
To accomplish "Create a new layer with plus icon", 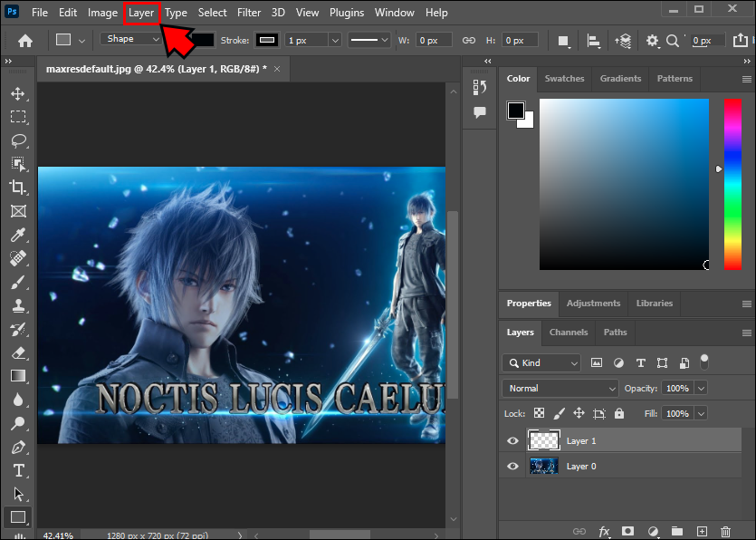I will (x=702, y=531).
